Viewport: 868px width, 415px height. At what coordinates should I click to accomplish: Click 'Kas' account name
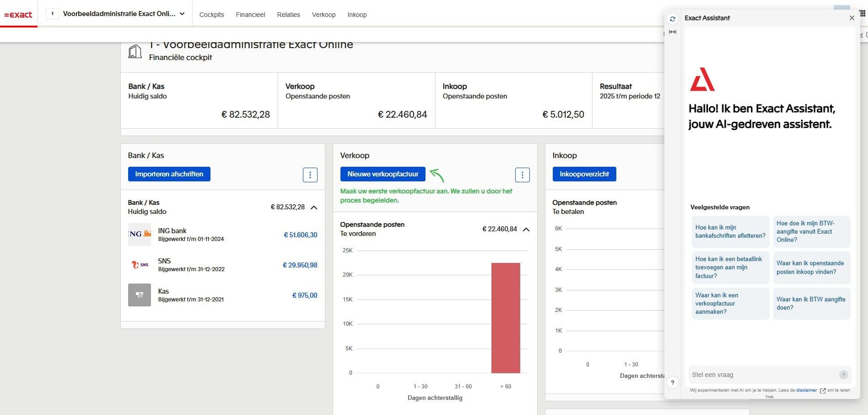pyautogui.click(x=163, y=291)
